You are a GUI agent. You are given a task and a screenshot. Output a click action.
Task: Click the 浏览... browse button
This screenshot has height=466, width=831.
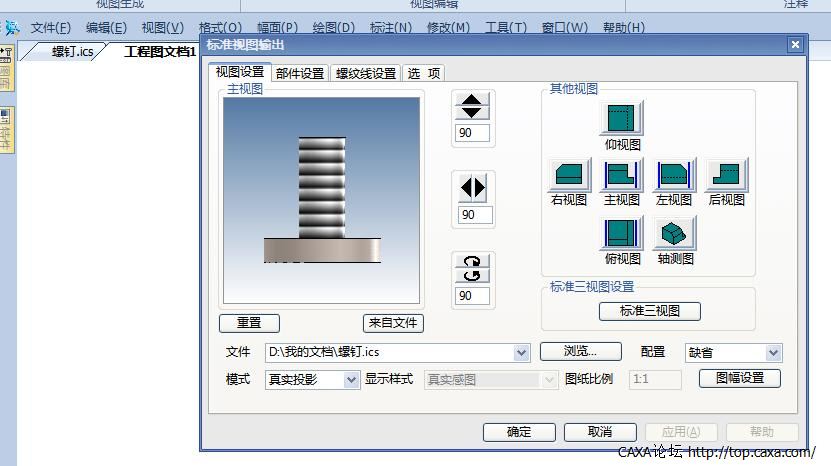point(581,351)
